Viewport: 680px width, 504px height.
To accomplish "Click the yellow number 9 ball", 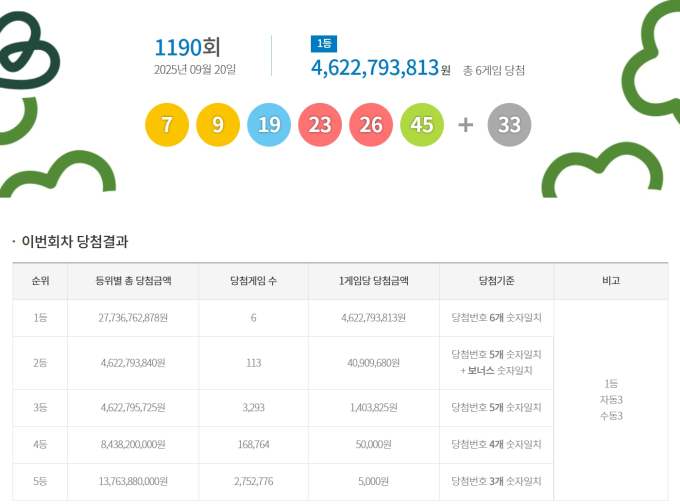I will click(218, 125).
